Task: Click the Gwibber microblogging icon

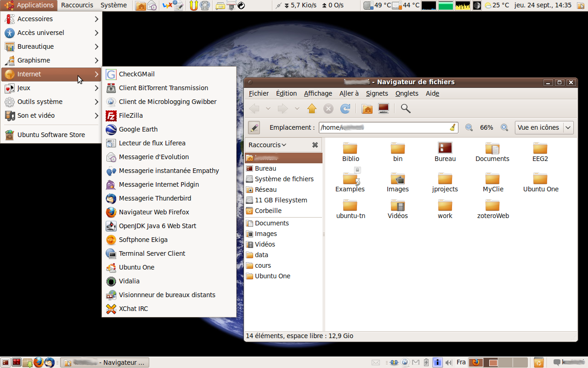Action: pos(111,102)
